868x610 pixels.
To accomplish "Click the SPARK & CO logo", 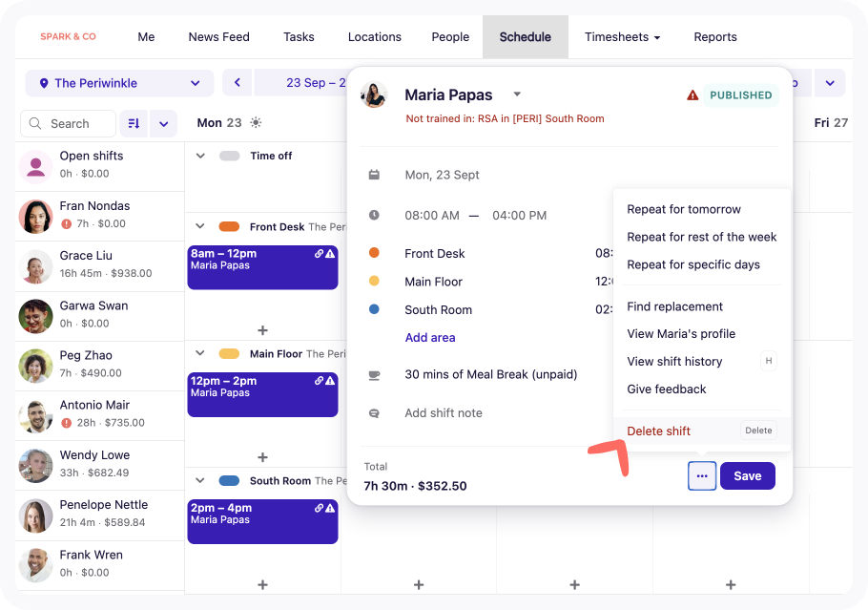I will [x=68, y=36].
